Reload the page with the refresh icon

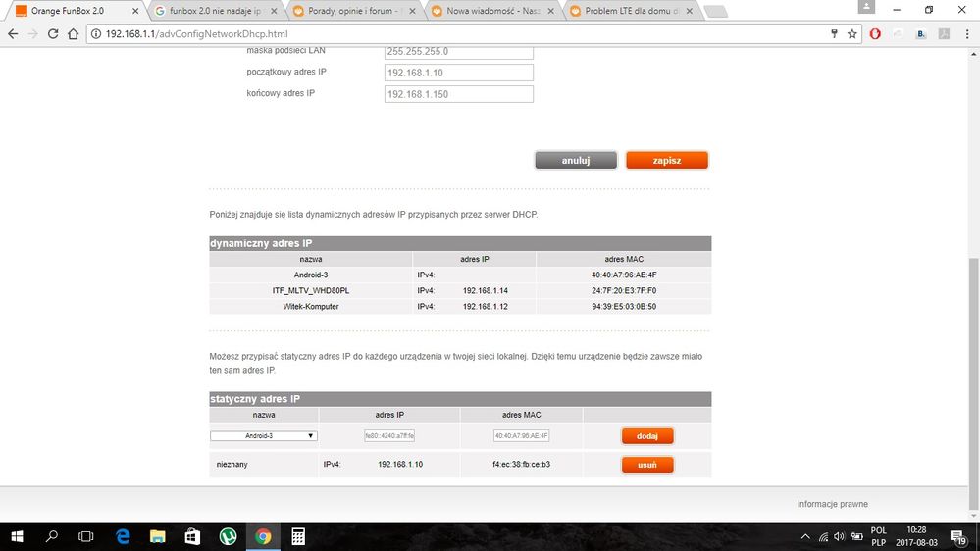(x=53, y=34)
